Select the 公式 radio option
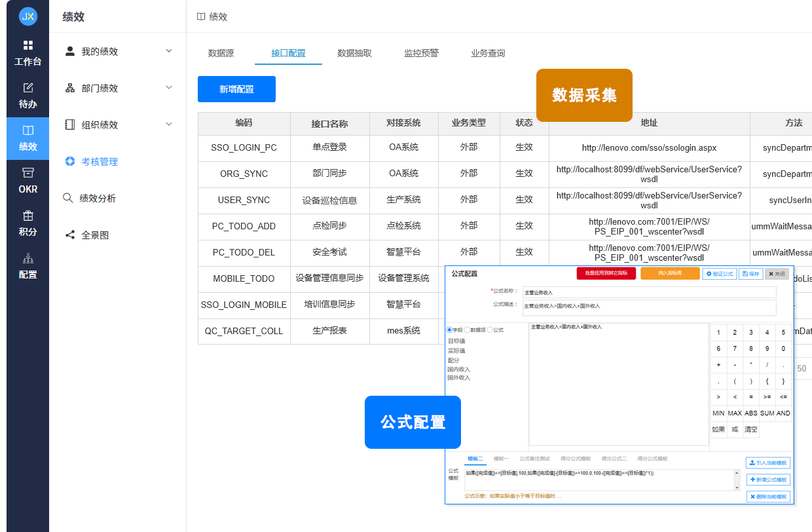 click(x=490, y=330)
